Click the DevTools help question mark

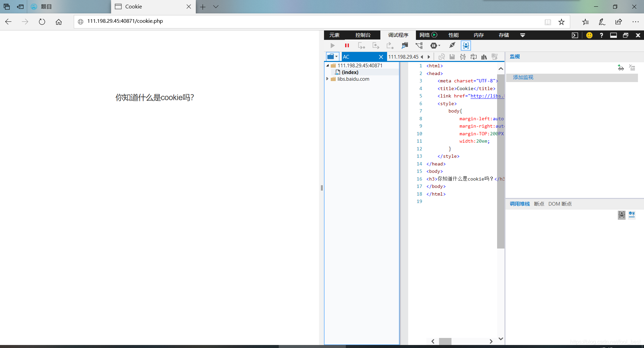point(601,35)
